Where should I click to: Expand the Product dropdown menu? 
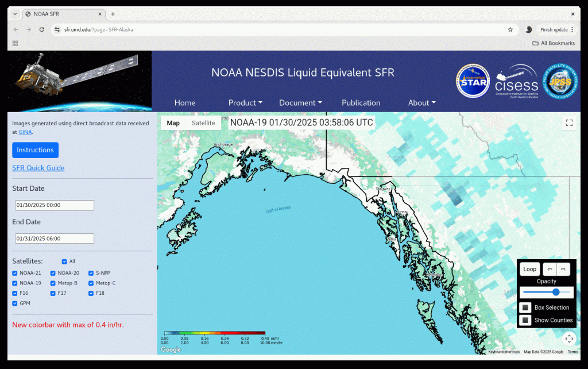[x=245, y=103]
